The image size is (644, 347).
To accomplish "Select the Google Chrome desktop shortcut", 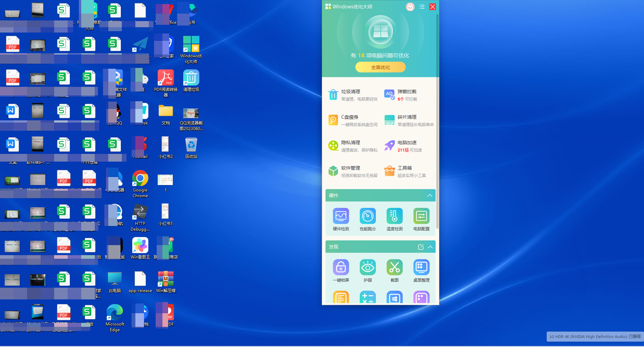I will (x=140, y=184).
